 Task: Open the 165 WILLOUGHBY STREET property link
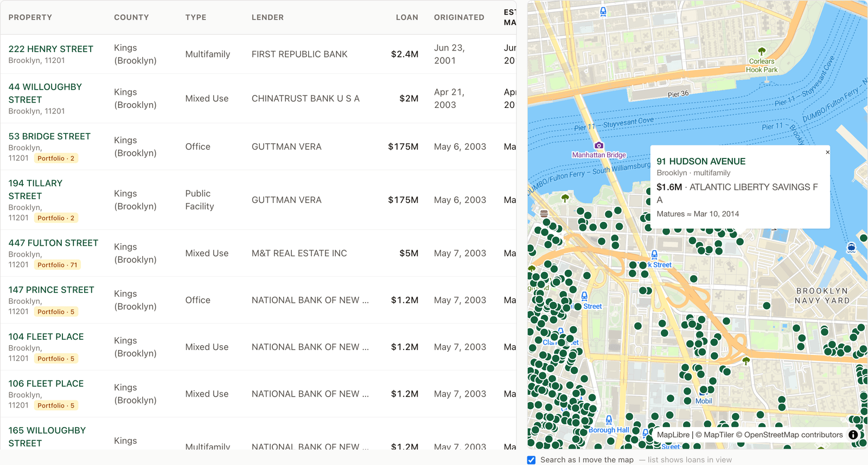tap(47, 437)
